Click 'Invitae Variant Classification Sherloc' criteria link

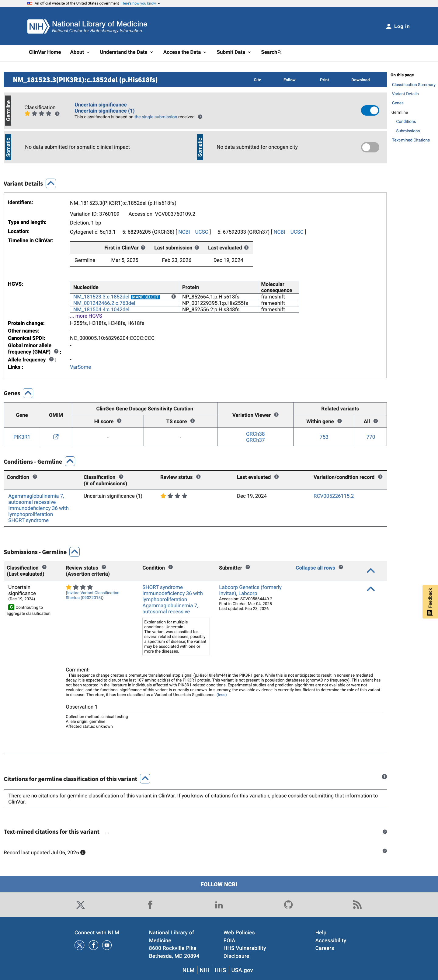coord(92,595)
